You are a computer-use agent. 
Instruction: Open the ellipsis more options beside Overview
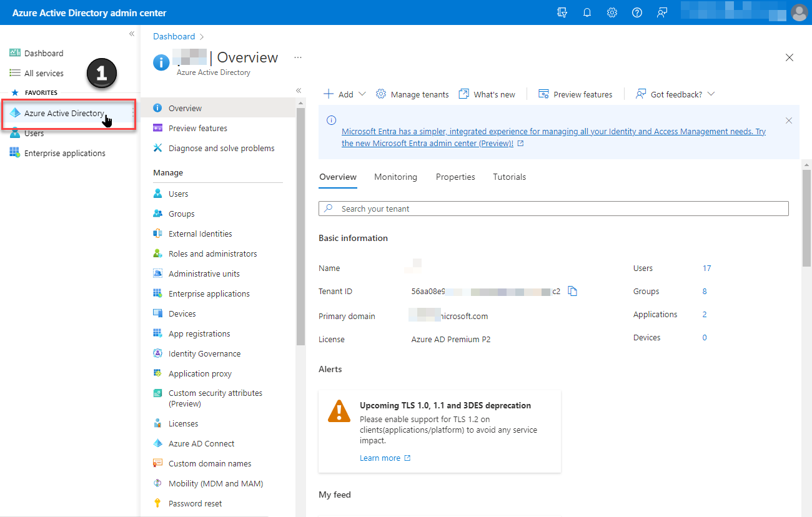coord(298,57)
